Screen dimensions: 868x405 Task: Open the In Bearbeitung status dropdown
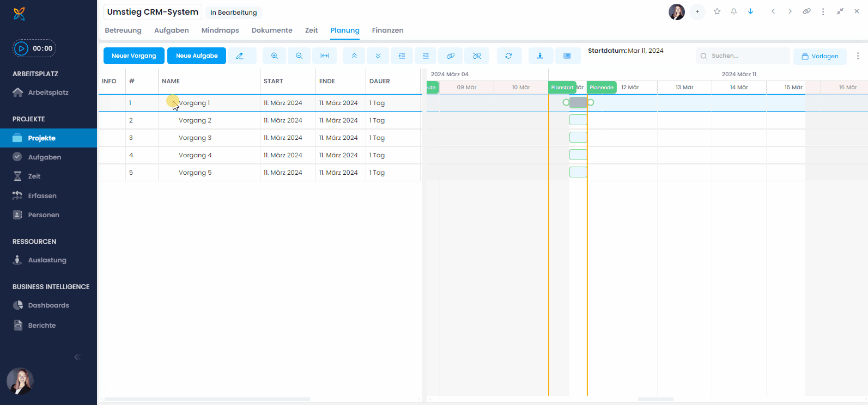(x=234, y=13)
